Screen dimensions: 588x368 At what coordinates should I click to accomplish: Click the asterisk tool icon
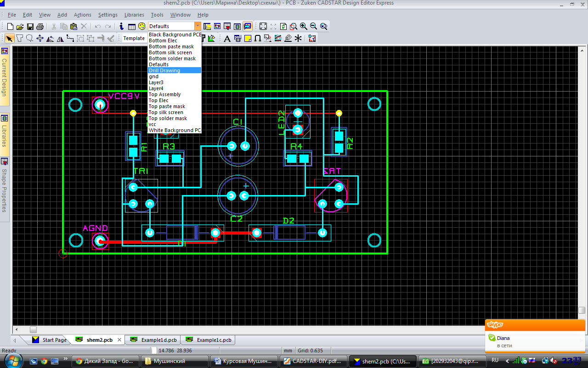point(298,38)
